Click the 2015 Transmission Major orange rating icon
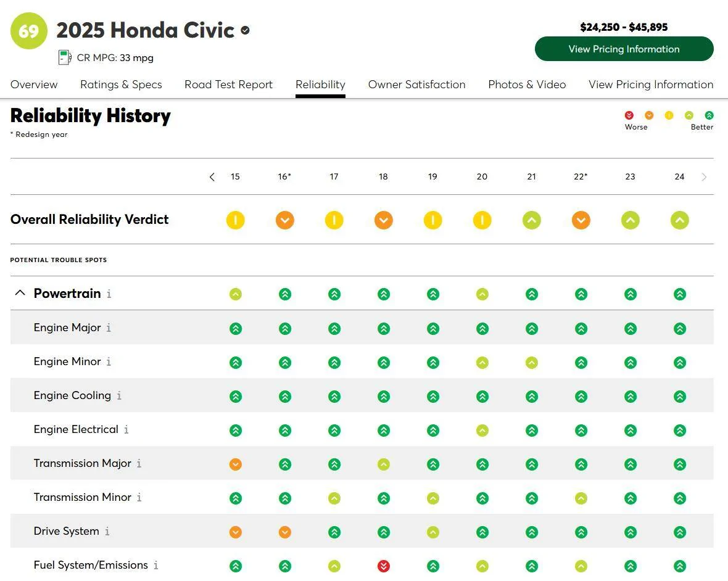This screenshot has height=581, width=728. tap(236, 464)
